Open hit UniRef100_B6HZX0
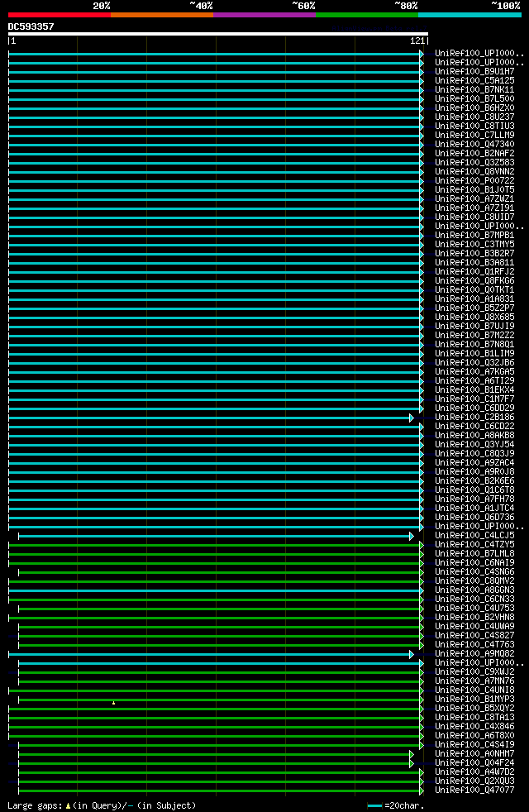The image size is (529, 812). pyautogui.click(x=474, y=107)
